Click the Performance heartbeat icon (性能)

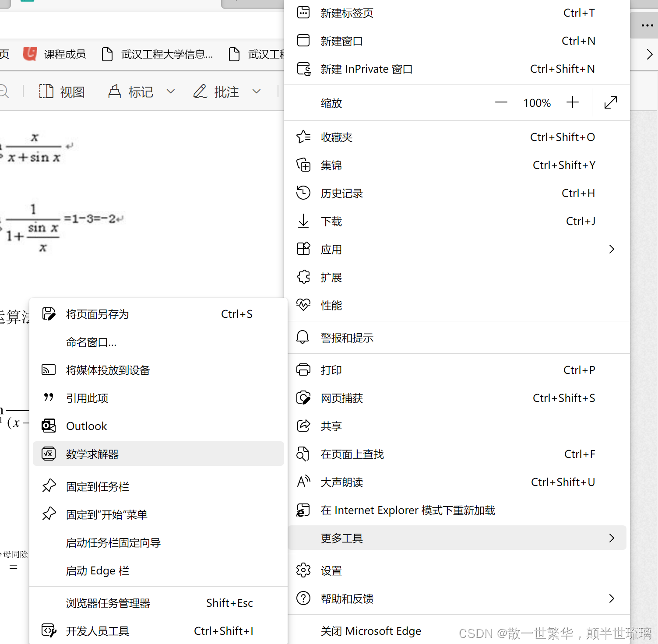coord(303,305)
